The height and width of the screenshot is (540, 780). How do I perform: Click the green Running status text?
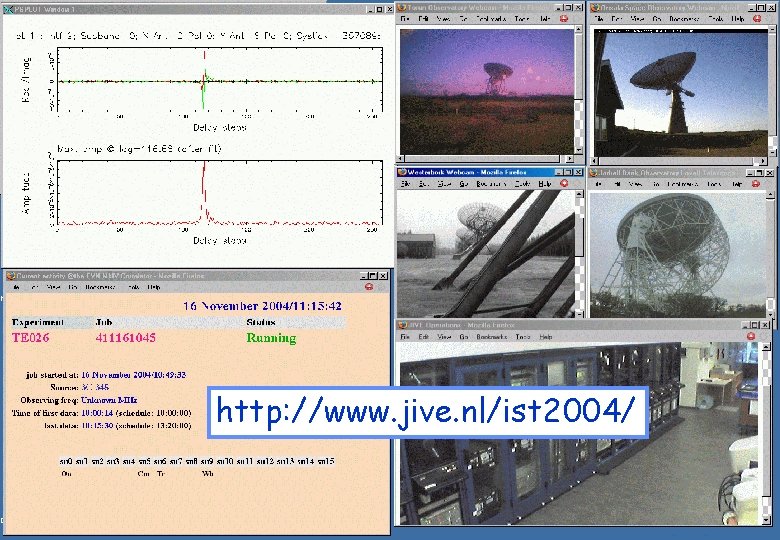point(271,338)
